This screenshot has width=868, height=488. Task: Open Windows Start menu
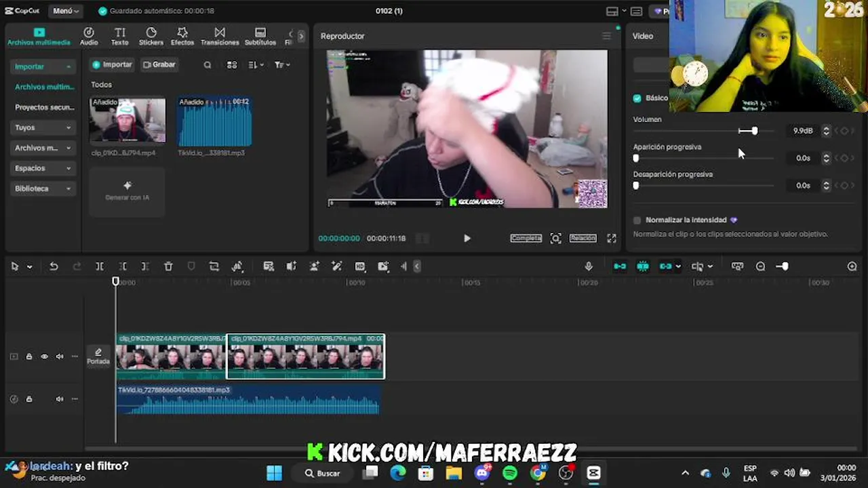tap(274, 473)
